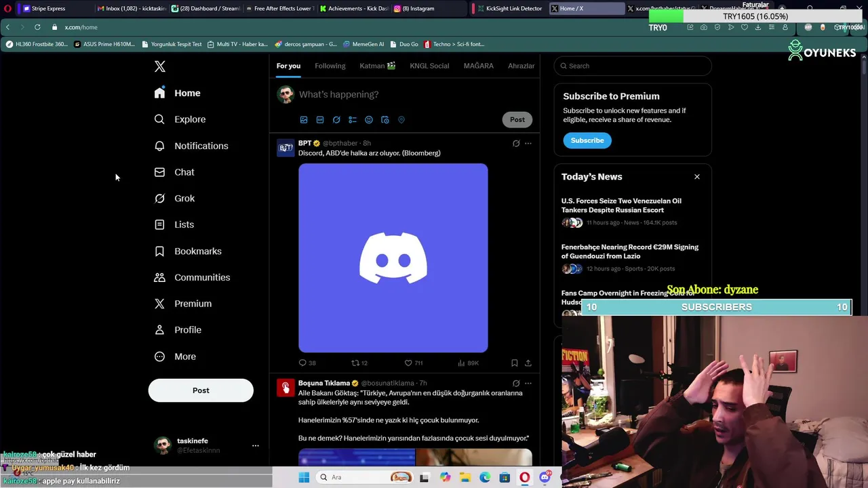868x488 pixels.
Task: Close the Today's News panel
Action: 696,177
